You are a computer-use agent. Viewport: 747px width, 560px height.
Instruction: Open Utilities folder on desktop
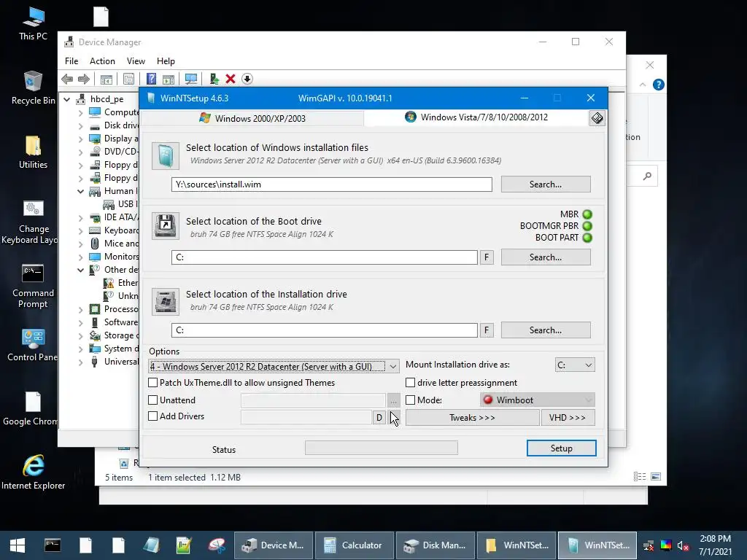pos(33,152)
